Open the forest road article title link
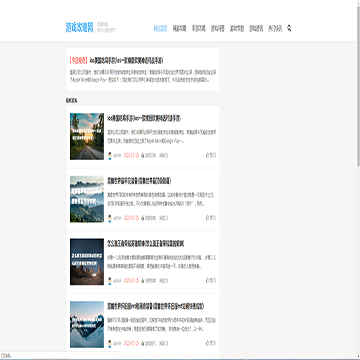Screen dimensions: 360x360 [x=144, y=118]
